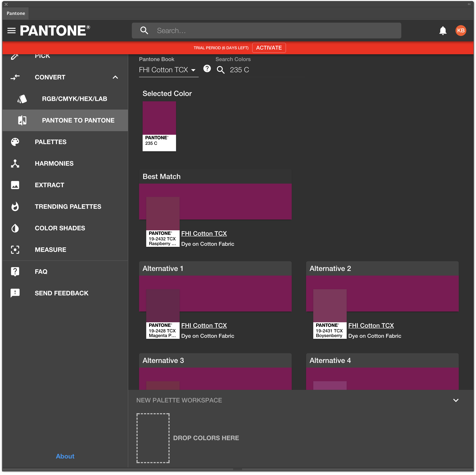Viewport: 476px width, 475px height.
Task: Open Send Feedback menu item
Action: pyautogui.click(x=65, y=293)
